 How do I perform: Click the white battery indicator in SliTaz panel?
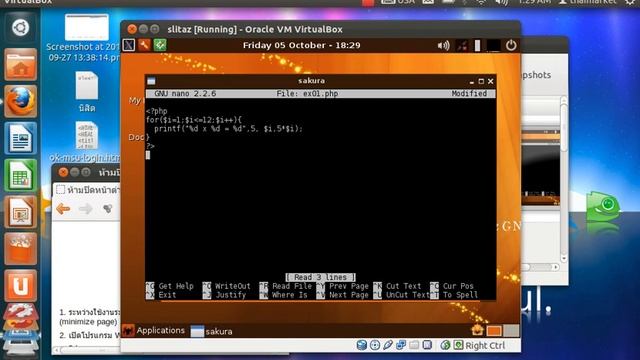coord(477,45)
